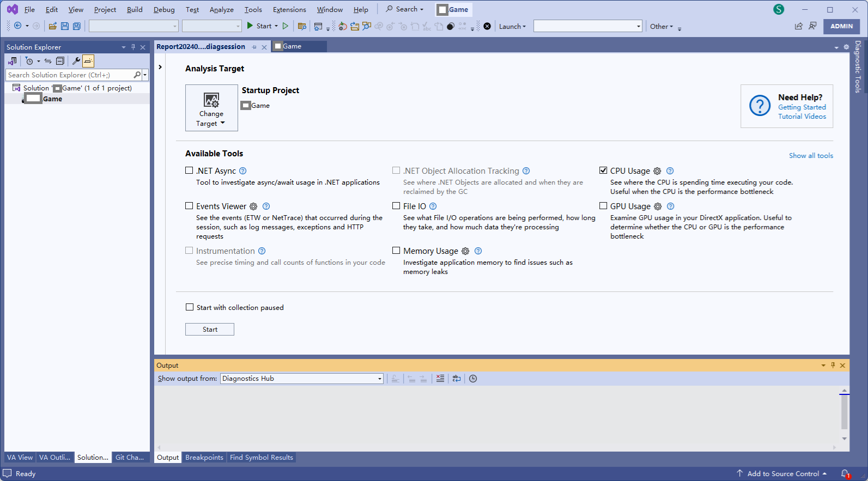Open Events Viewer settings gear
Image resolution: width=868 pixels, height=481 pixels.
point(253,206)
